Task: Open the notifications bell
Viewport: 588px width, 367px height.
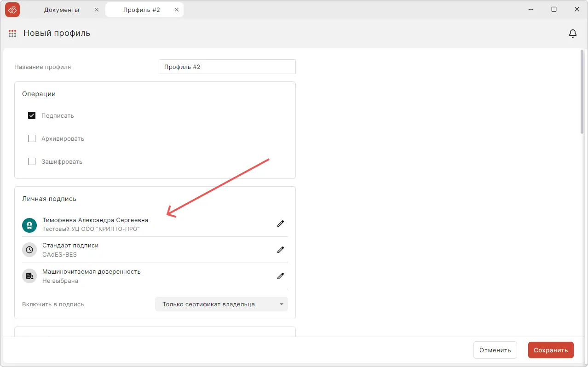Action: pos(573,34)
